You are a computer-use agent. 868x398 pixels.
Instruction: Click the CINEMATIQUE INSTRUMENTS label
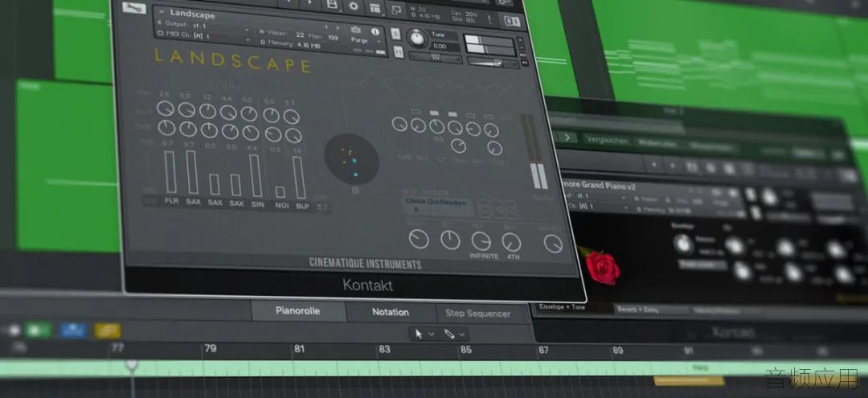pos(365,264)
